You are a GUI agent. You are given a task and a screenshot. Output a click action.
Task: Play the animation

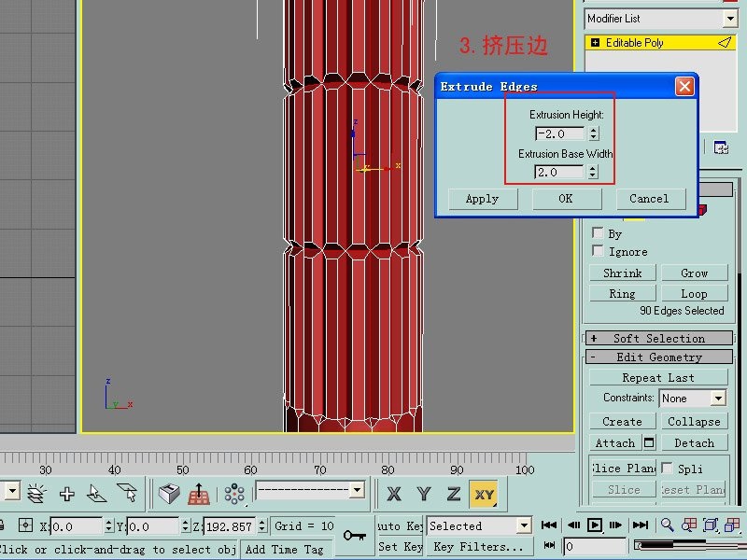click(595, 525)
